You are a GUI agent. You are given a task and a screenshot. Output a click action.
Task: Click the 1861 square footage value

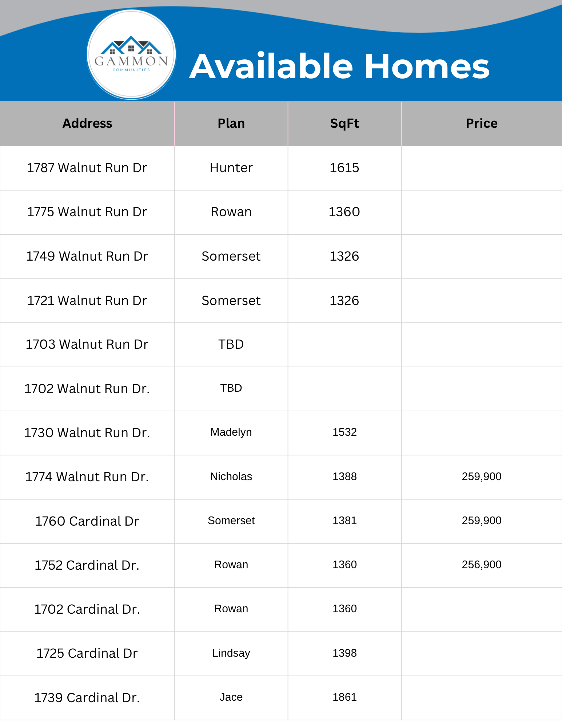pyautogui.click(x=344, y=697)
